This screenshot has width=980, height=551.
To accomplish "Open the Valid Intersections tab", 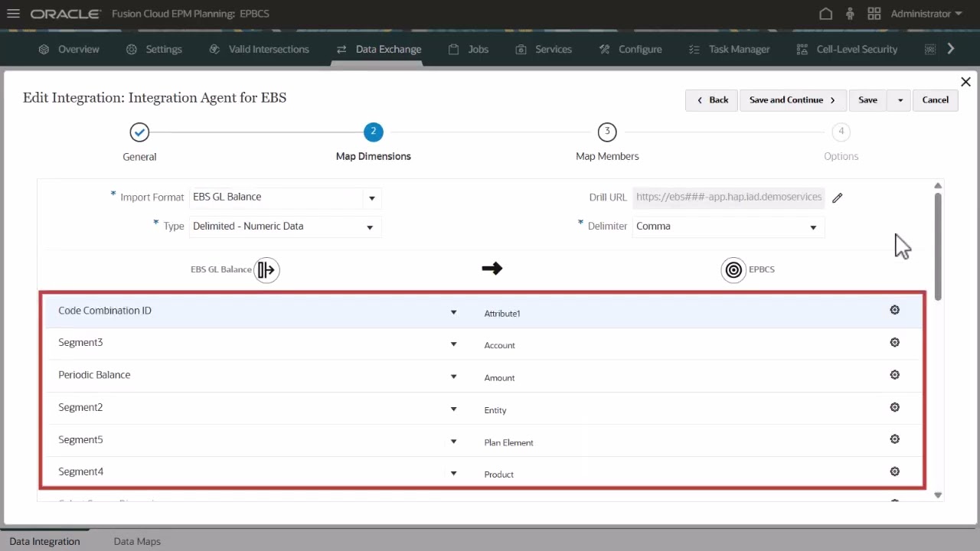I will coord(259,49).
